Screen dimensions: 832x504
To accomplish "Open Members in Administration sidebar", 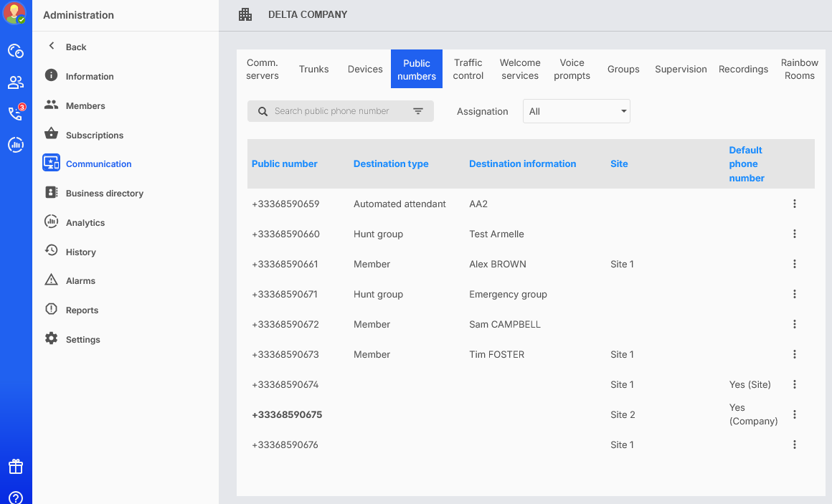I will (x=85, y=106).
